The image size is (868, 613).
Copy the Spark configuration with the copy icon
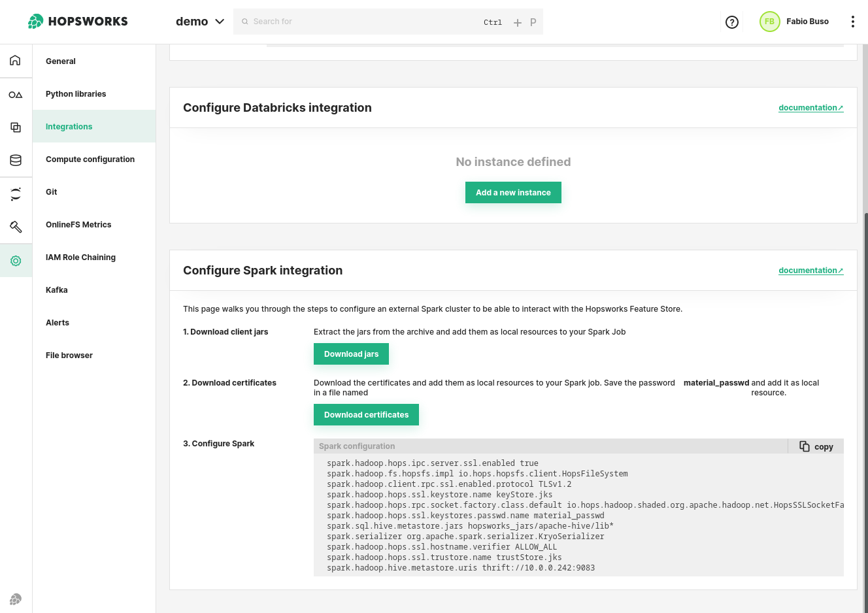816,446
